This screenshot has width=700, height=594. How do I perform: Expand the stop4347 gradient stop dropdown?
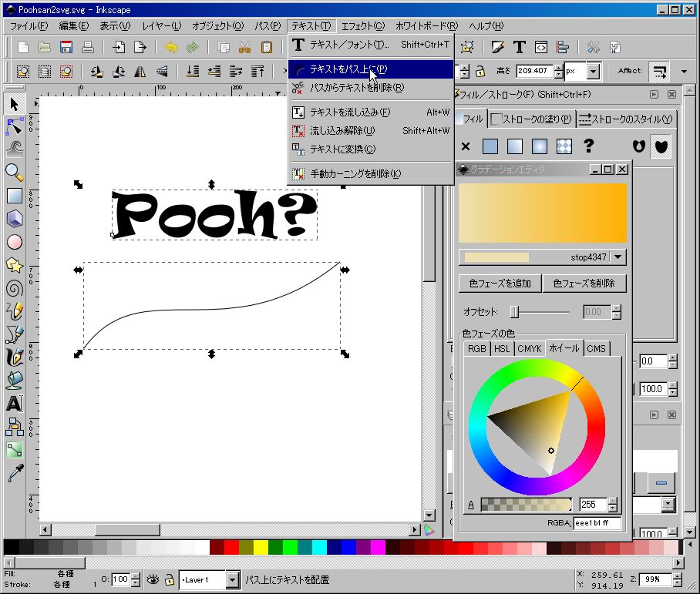pos(618,257)
